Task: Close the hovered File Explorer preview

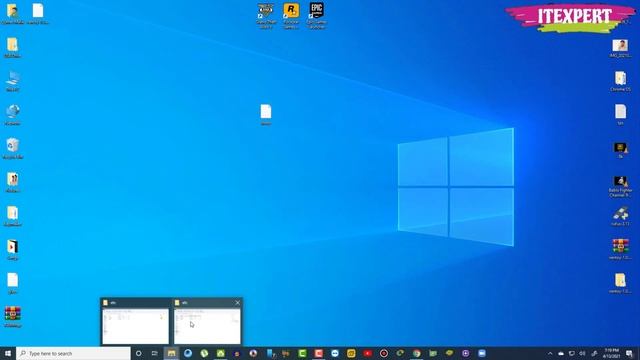Action: coord(238,303)
